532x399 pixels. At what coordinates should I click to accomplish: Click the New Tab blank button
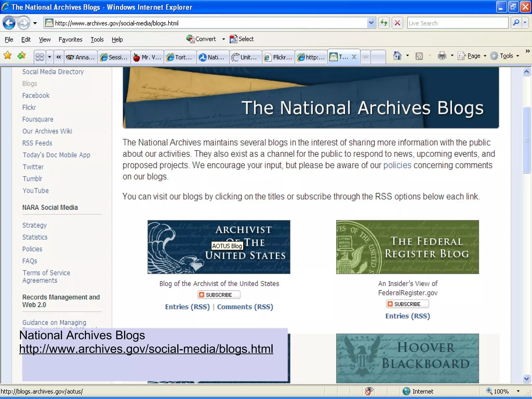pos(378,57)
